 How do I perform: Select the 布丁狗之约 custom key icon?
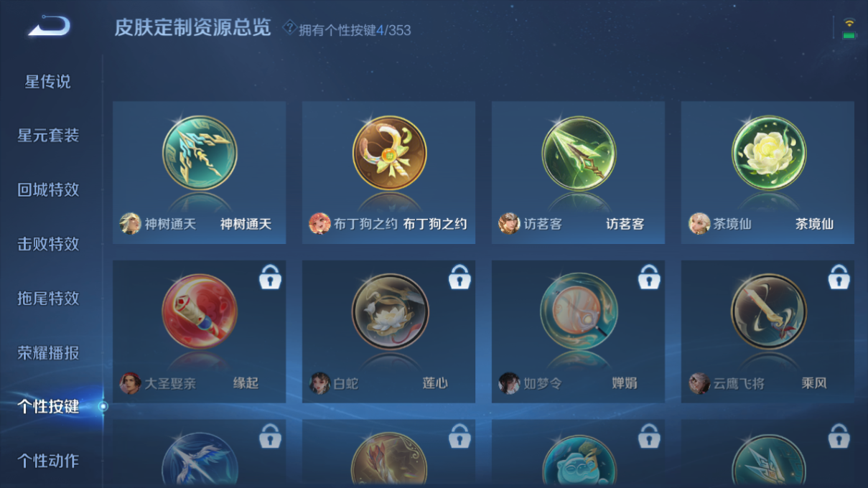tap(389, 153)
